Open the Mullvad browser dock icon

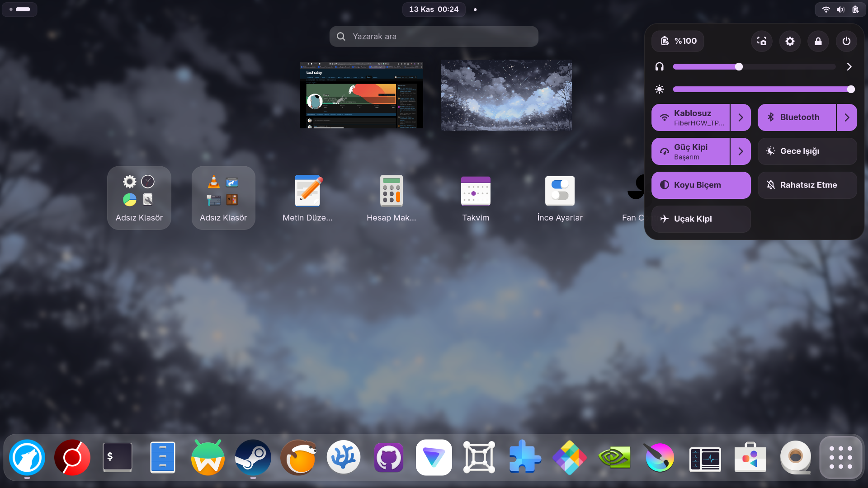coord(27,457)
